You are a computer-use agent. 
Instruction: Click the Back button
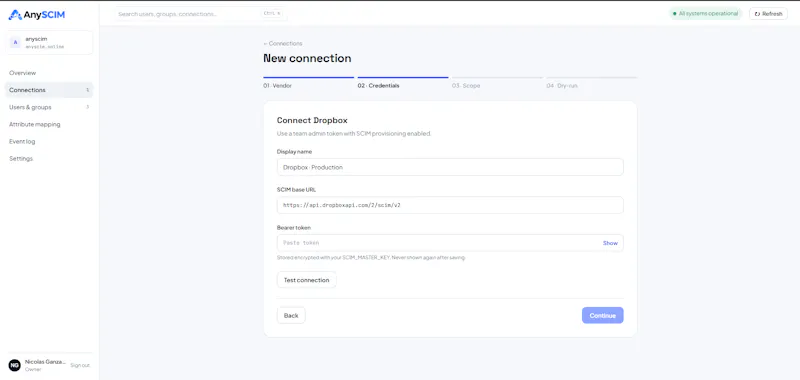coord(291,315)
